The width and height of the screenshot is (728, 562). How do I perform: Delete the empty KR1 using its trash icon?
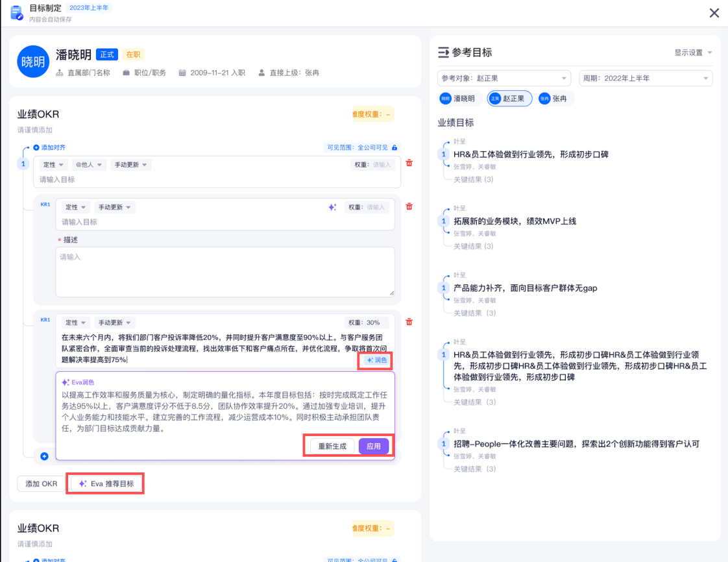(409, 206)
